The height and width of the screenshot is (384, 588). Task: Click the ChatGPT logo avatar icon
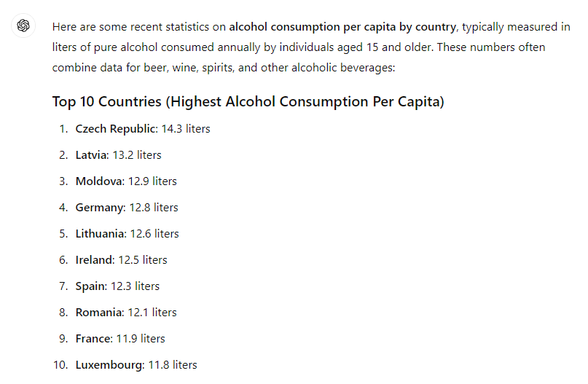(23, 26)
